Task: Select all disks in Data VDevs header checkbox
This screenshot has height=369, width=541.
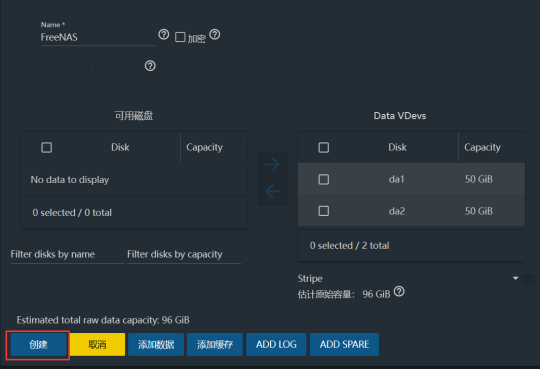Action: pyautogui.click(x=323, y=147)
